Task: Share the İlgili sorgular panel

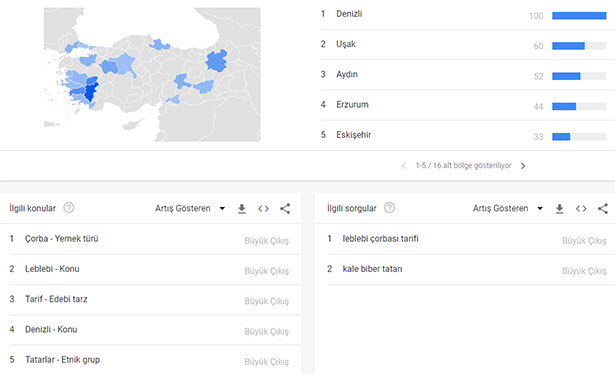Action: pos(603,209)
